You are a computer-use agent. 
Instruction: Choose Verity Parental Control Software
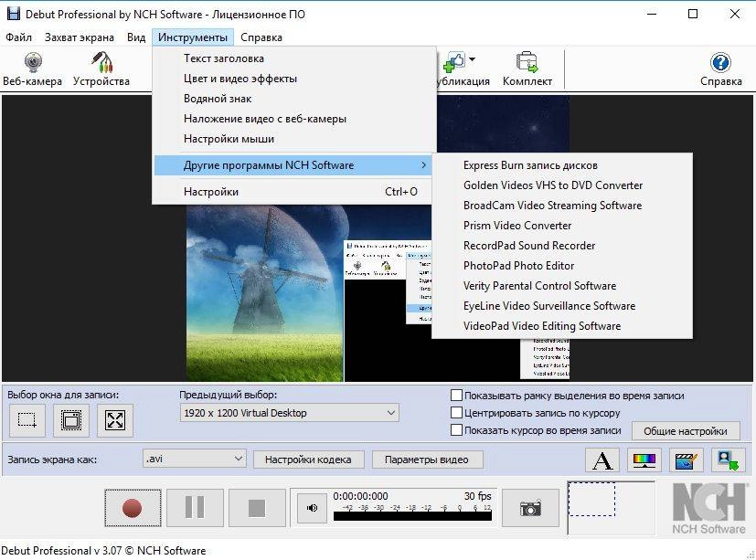coord(562,286)
